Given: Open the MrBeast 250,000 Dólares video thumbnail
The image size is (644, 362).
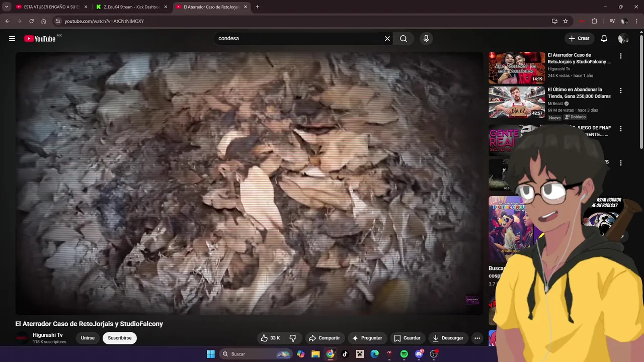Looking at the screenshot, I should click(517, 102).
